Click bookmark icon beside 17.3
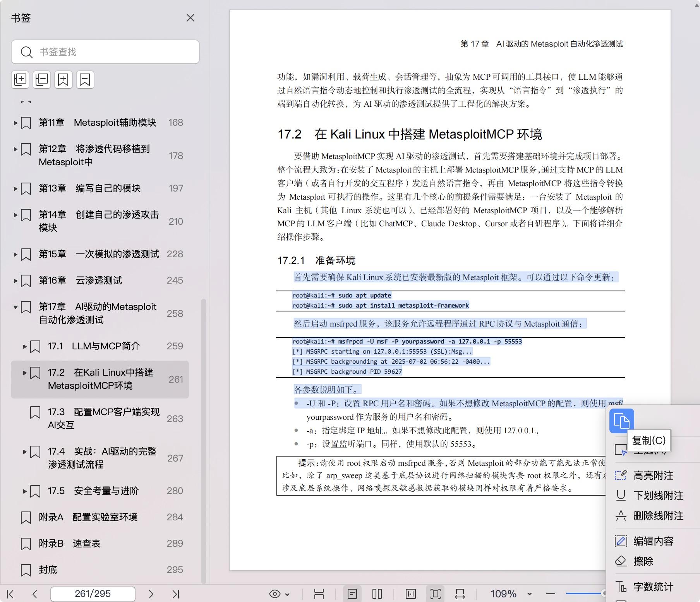 tap(35, 412)
